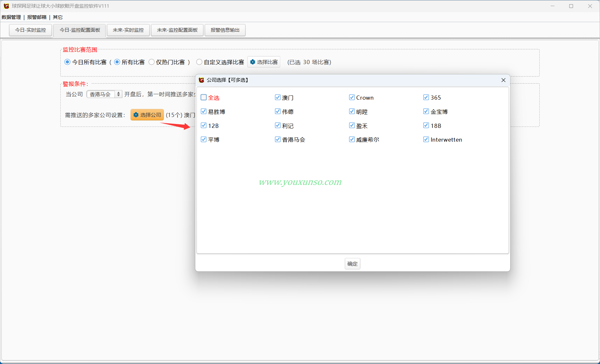Image resolution: width=600 pixels, height=364 pixels.
Task: Select the 仅热门比赛 radio option
Action: click(151, 62)
